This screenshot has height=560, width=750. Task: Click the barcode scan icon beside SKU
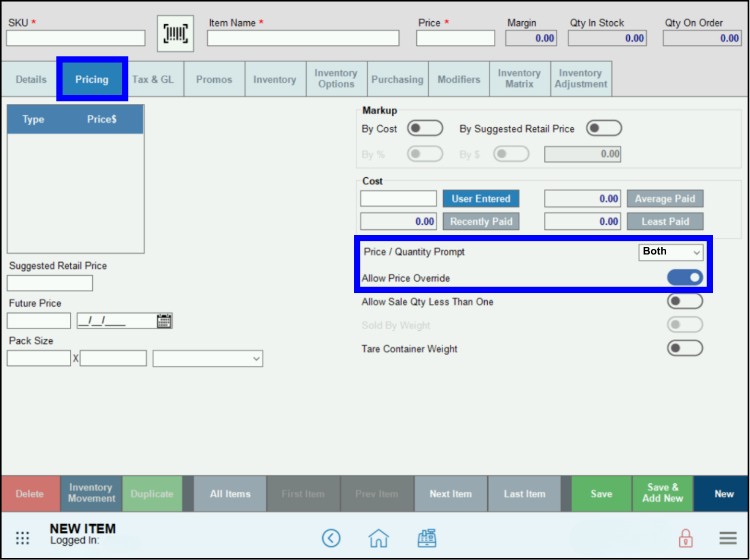[x=175, y=34]
